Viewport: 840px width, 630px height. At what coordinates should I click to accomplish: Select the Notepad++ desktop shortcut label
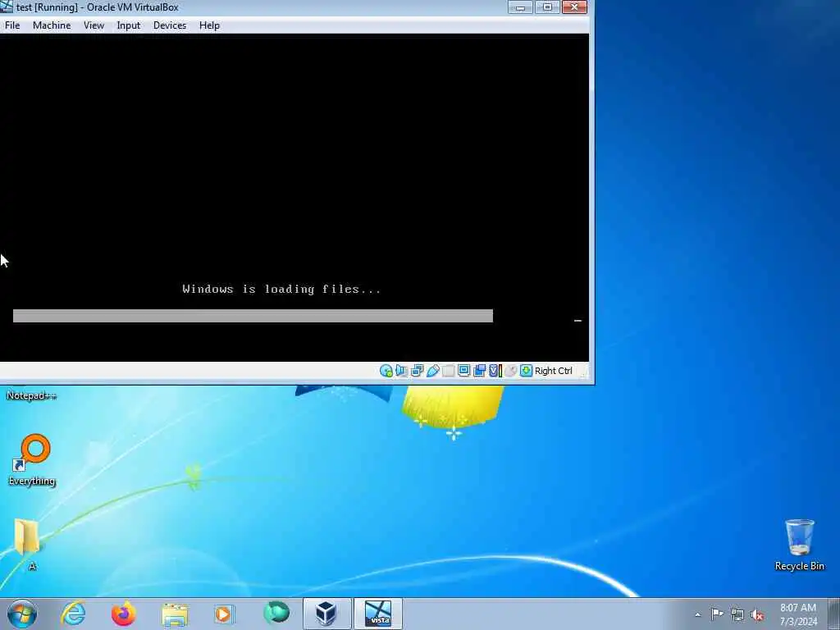(x=31, y=395)
